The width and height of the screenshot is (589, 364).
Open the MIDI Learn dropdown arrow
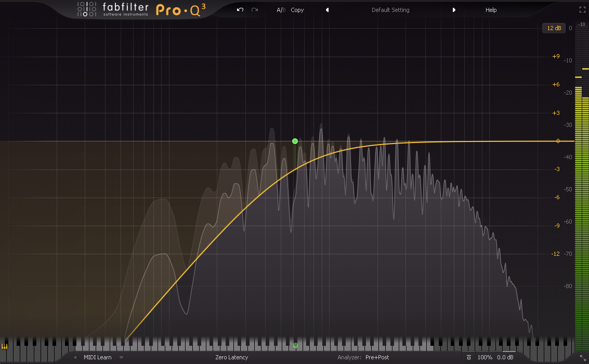[x=121, y=358]
